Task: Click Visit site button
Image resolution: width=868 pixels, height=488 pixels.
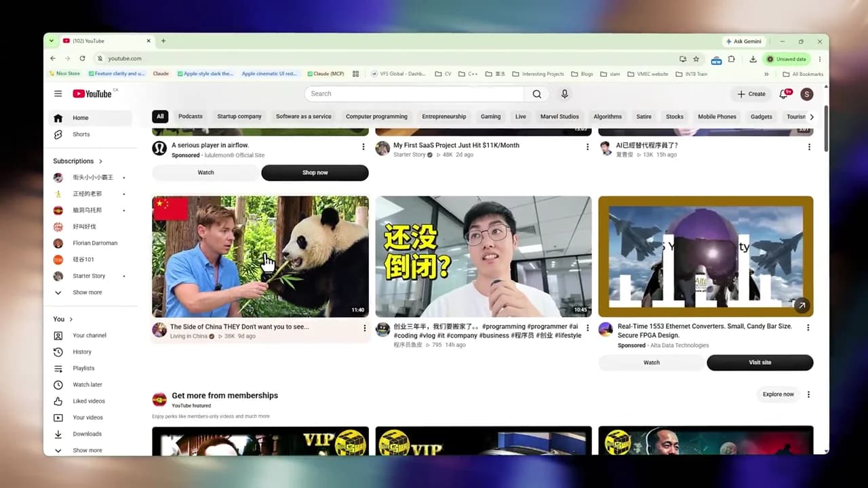Action: point(759,363)
